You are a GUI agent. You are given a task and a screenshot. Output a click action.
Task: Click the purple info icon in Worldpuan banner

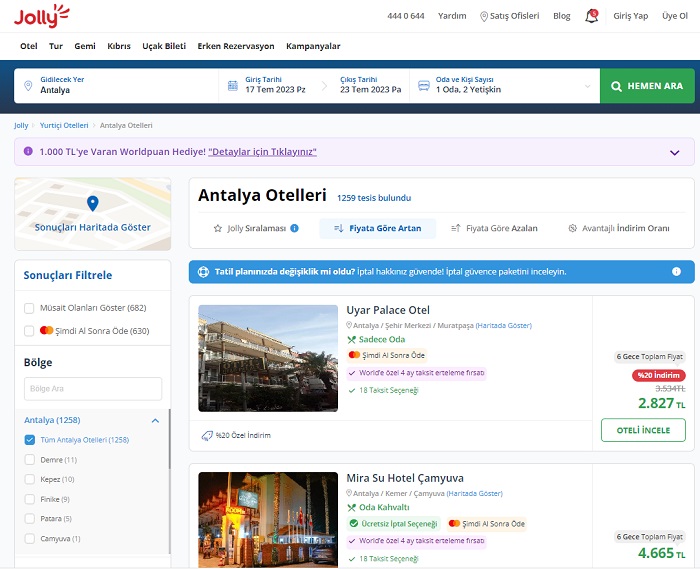click(28, 151)
